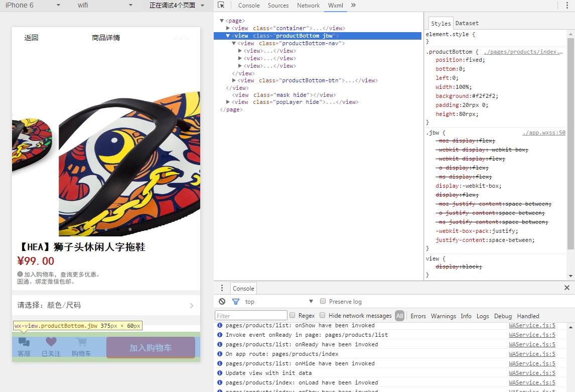
Task: Tap the shopping cart icon
Action: (x=81, y=342)
